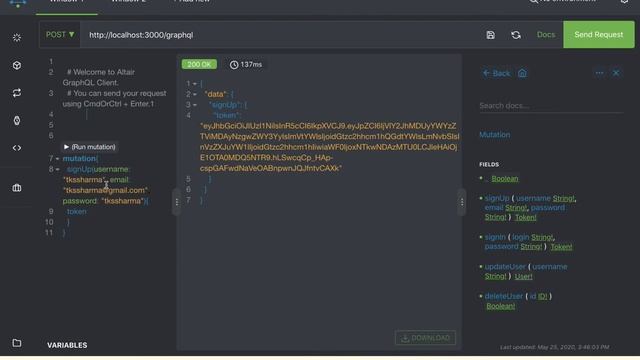640x360 pixels.
Task: Open the Mutation type link
Action: 495,135
